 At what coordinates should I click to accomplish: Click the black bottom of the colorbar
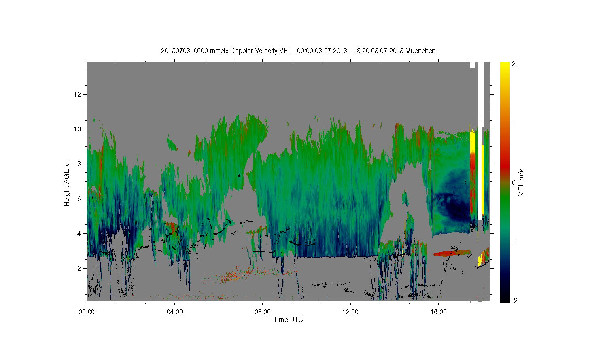click(505, 297)
